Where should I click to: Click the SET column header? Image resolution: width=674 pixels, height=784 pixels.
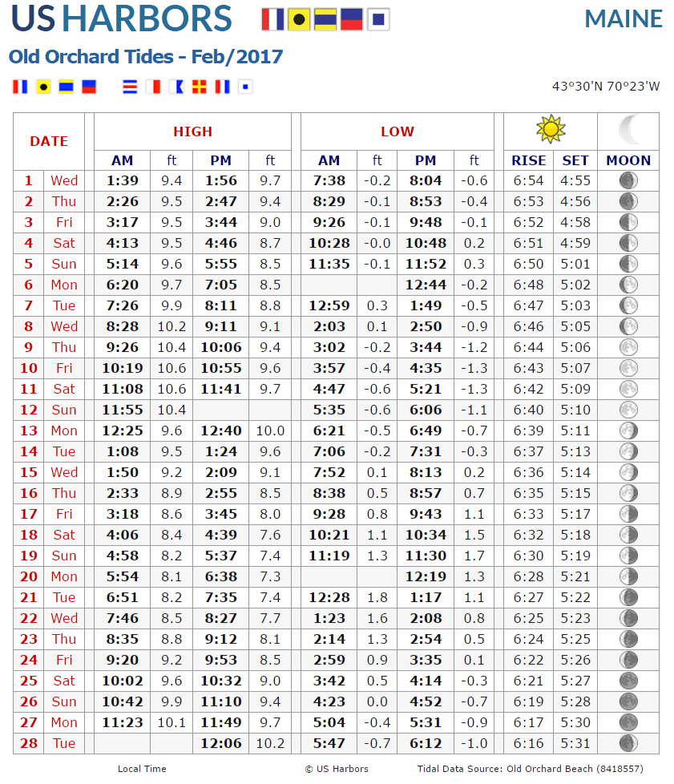575,160
